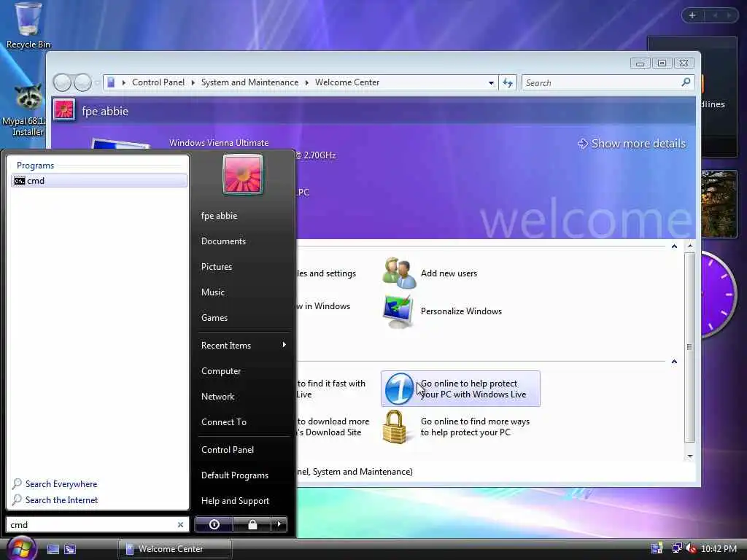
Task: Open the shutdown options arrow
Action: [x=279, y=524]
